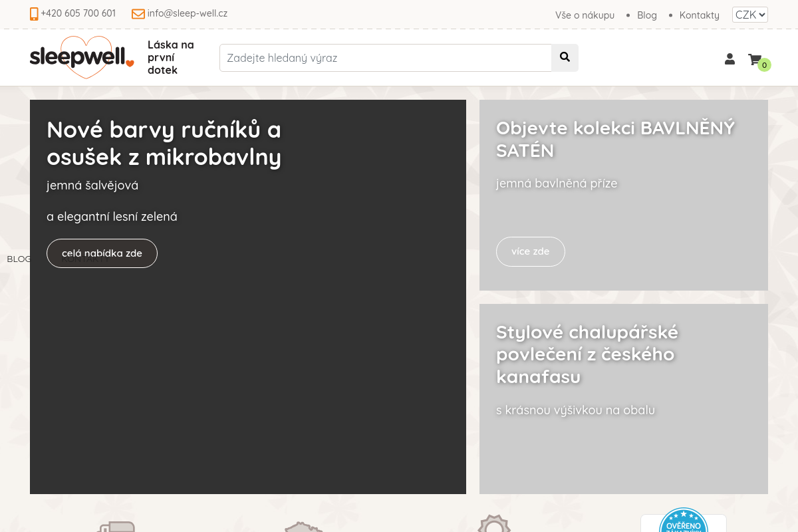Screen dimensions: 798x532
Task: Open Objevte kolekci BAVLNĚNÝ SATÉN heading
Action: pos(615,139)
